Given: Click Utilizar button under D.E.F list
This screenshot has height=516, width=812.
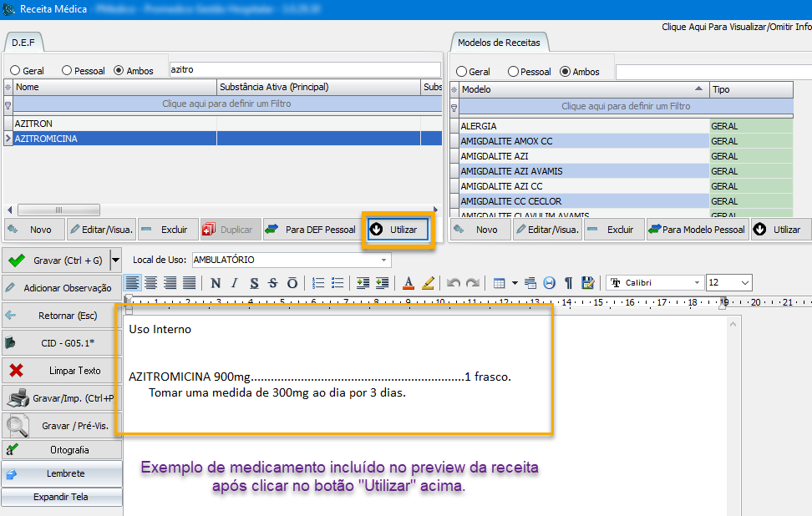Looking at the screenshot, I should 396,230.
